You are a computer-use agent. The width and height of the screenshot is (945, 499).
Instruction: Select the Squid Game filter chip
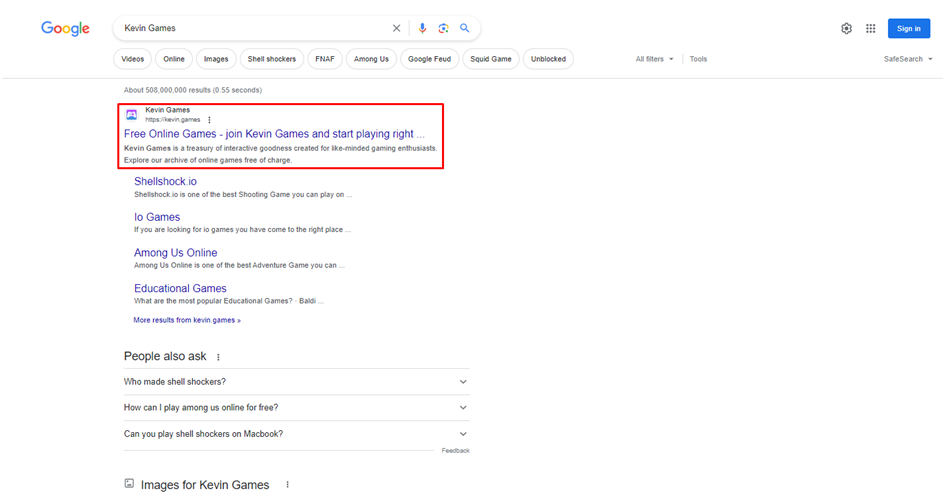(x=491, y=59)
